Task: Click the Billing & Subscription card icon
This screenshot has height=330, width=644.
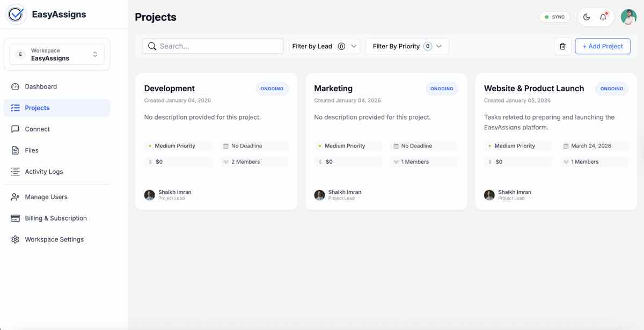Action: [16, 218]
